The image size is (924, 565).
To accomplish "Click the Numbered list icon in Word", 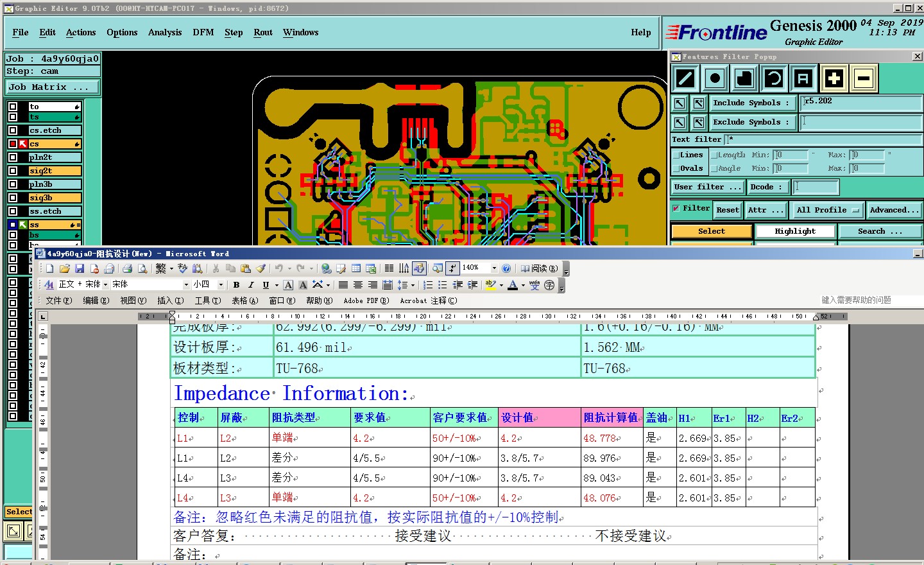I will [428, 285].
